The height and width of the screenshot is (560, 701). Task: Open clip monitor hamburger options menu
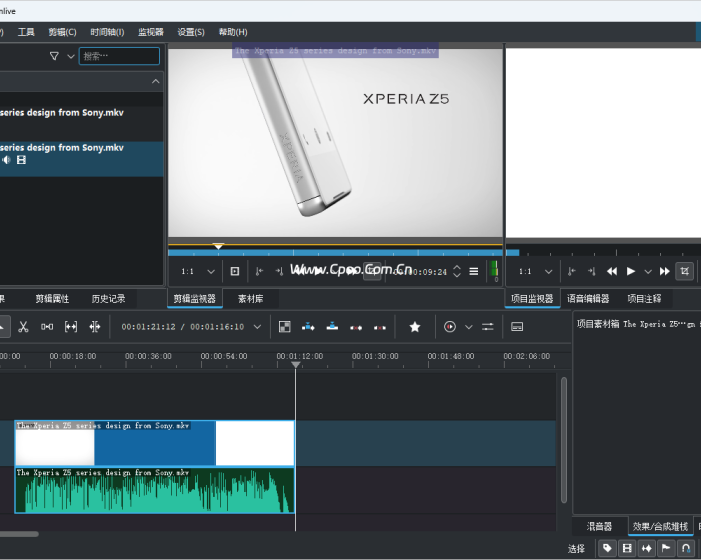click(474, 271)
